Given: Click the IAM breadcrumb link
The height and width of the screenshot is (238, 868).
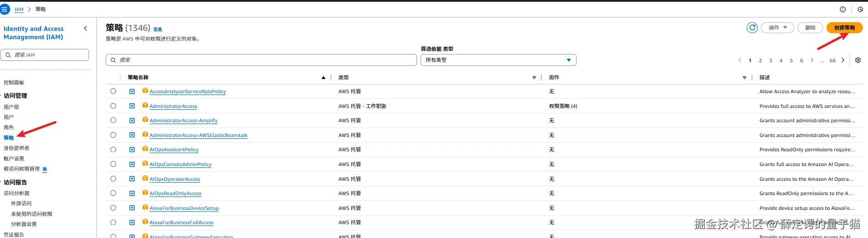Looking at the screenshot, I should (19, 9).
